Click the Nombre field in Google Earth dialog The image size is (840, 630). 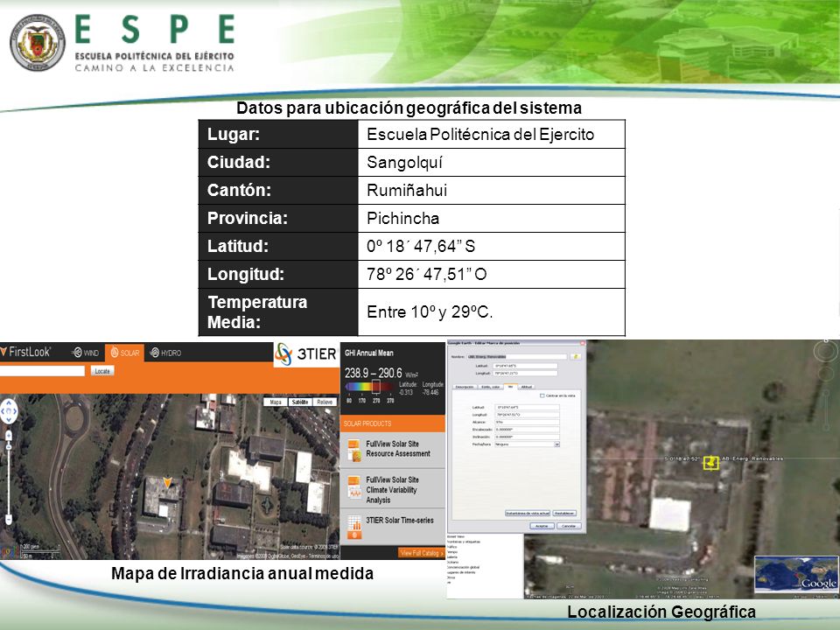point(517,357)
